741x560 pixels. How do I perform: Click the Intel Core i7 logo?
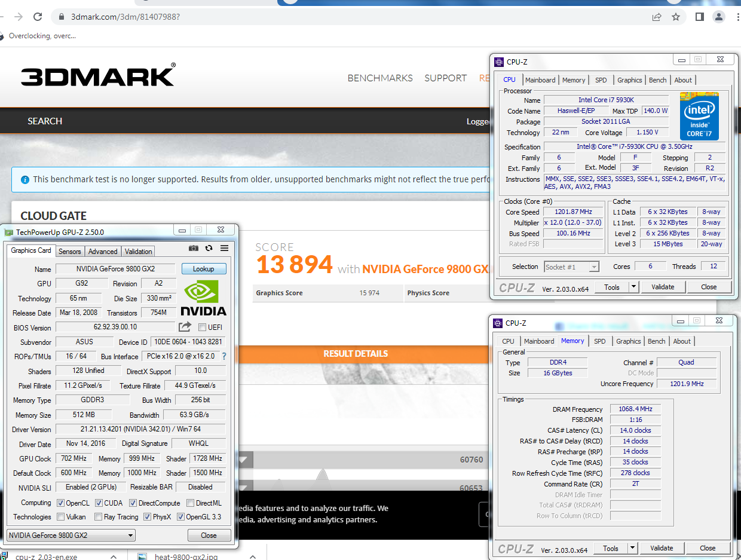point(699,116)
